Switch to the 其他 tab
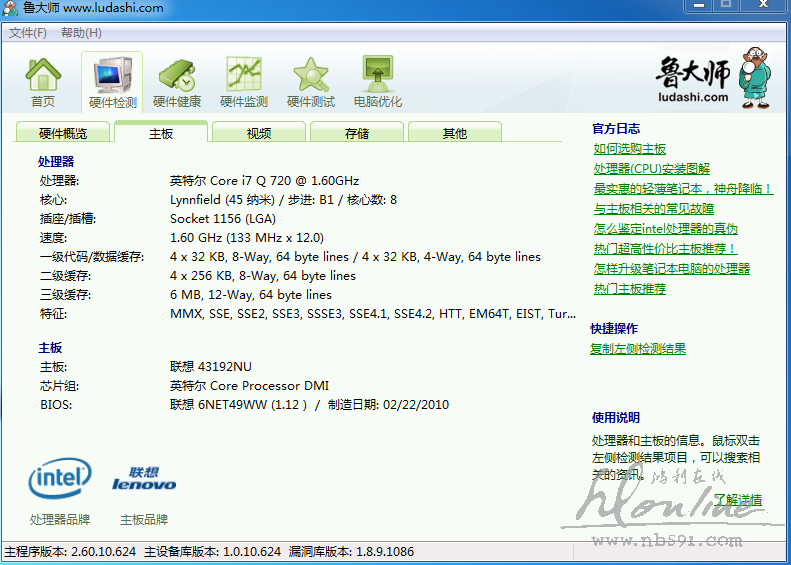 pos(455,133)
